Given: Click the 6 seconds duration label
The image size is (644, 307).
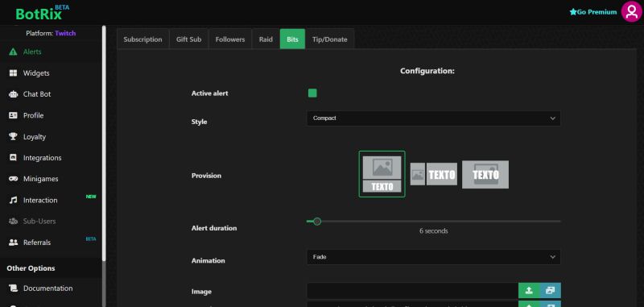Looking at the screenshot, I should click(434, 231).
